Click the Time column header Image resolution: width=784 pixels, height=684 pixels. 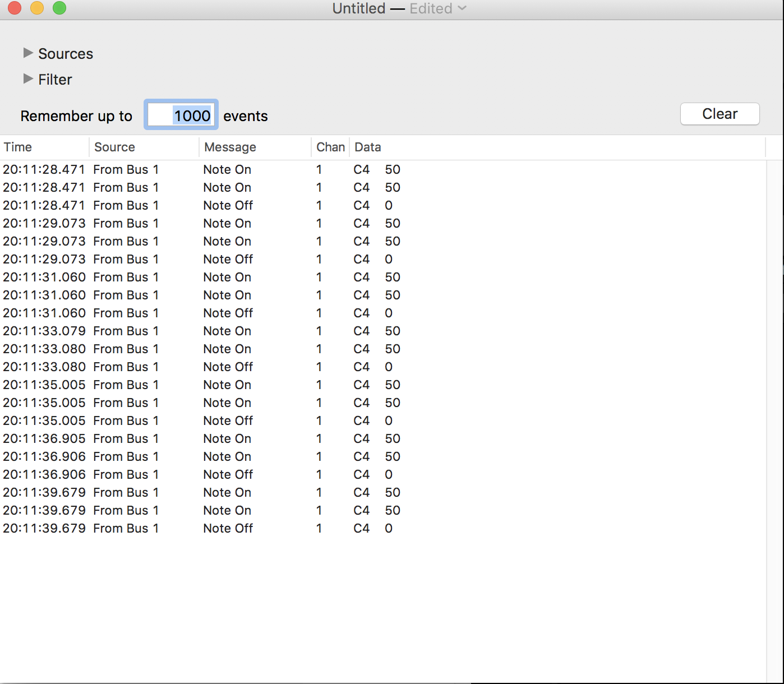point(44,147)
